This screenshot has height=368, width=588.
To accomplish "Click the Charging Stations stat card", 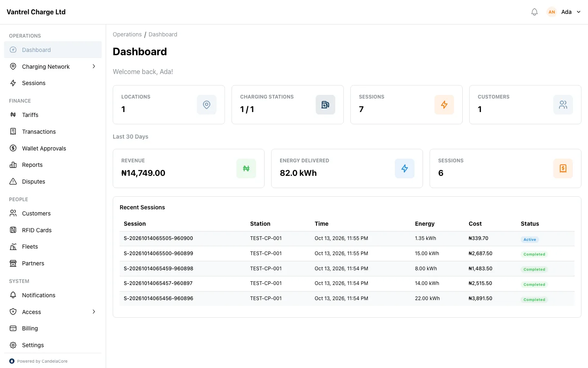I will (287, 105).
